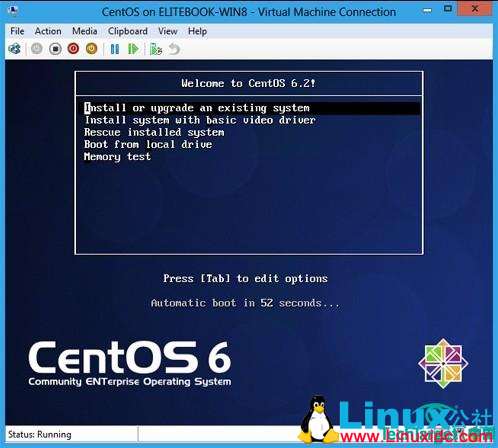Open the View menu
The width and height of the screenshot is (498, 448).
168,31
